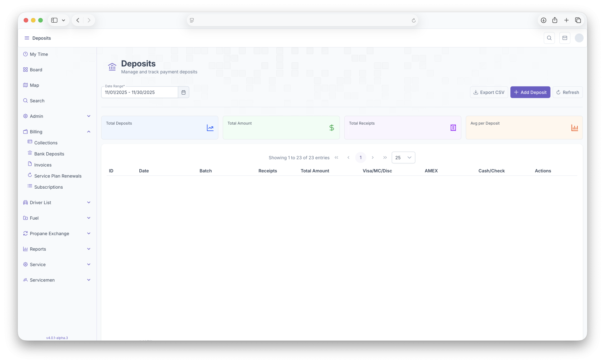Click the Avg per Deposit chart icon
The width and height of the screenshot is (605, 364).
[x=574, y=128]
